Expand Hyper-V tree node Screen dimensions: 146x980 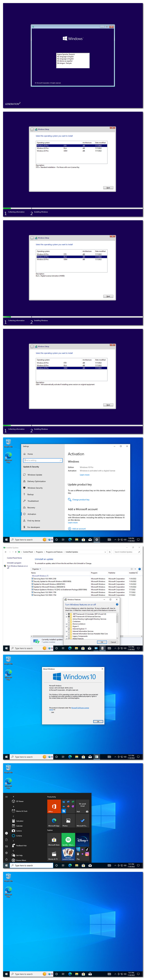tap(66, 627)
